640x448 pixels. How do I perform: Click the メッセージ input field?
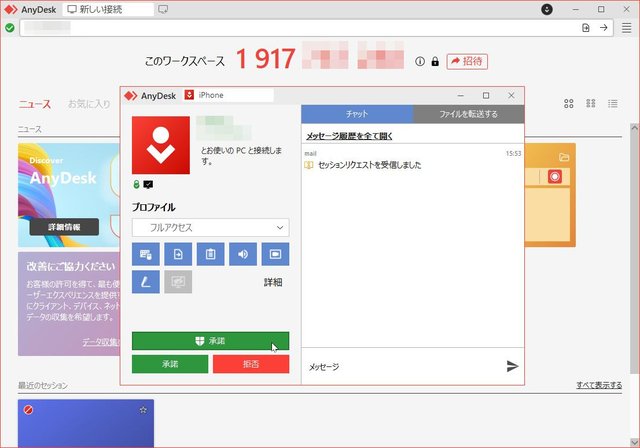[x=404, y=366]
